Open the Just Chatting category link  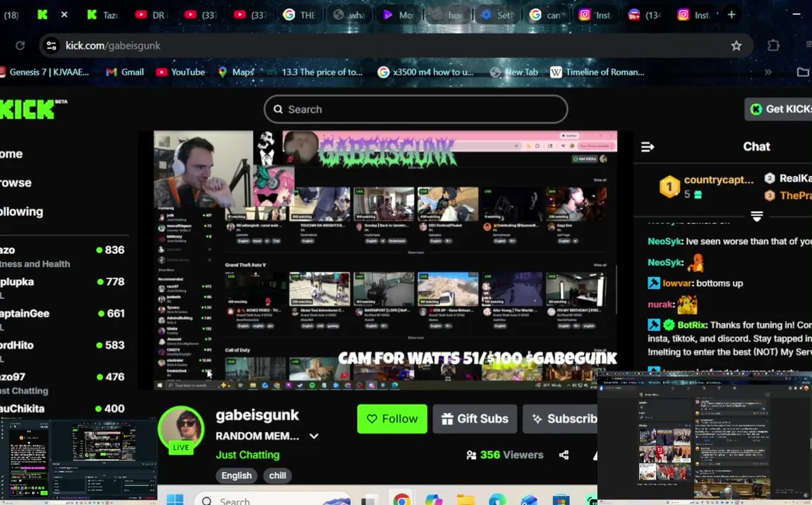tap(248, 454)
